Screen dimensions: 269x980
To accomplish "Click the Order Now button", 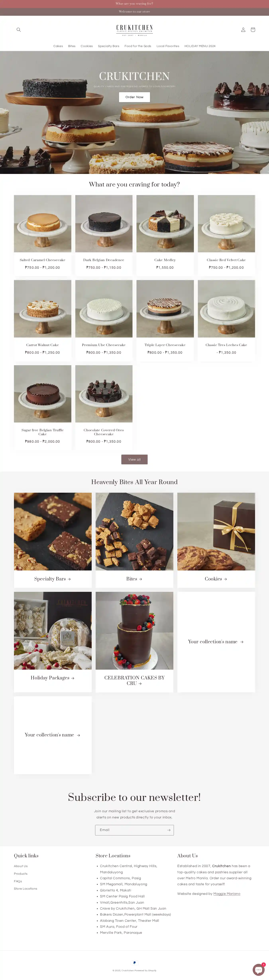I will click(x=134, y=97).
